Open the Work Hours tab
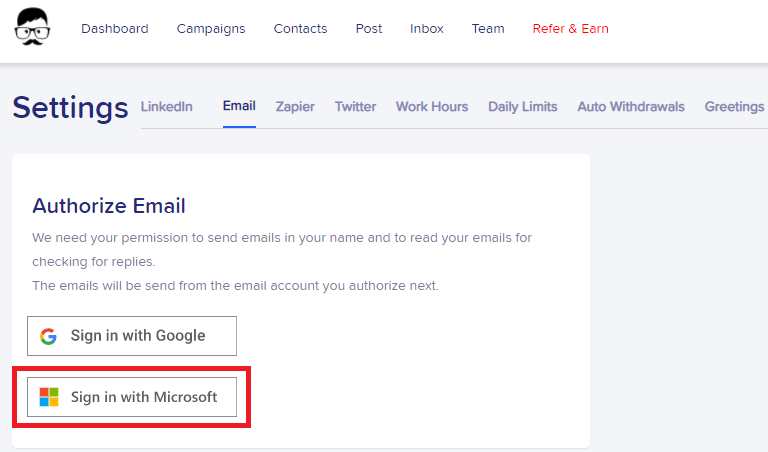Viewport: 768px width, 452px height. pos(432,106)
